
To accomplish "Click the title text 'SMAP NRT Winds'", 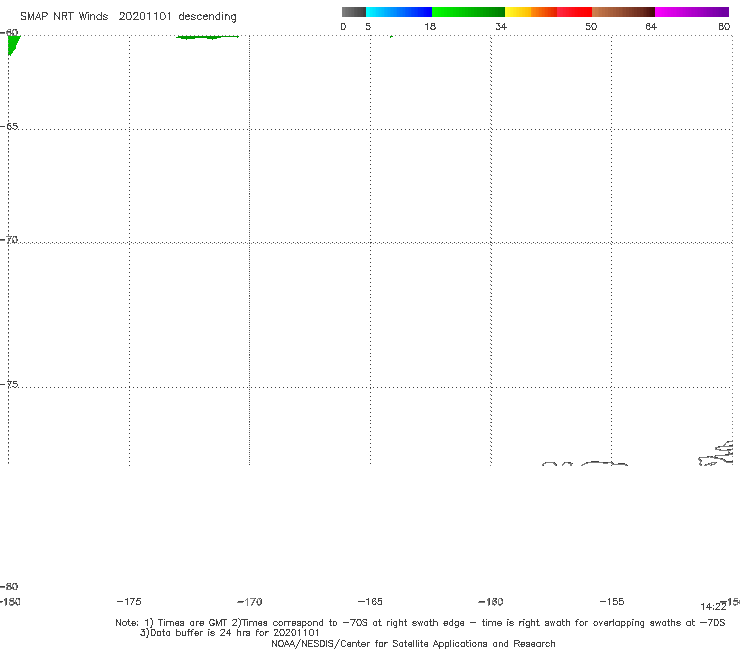I will tap(64, 16).
